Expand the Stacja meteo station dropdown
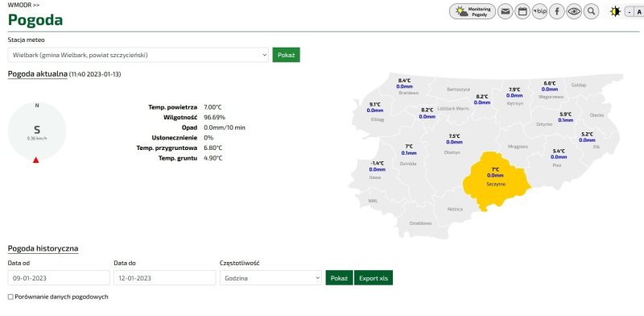 pos(138,55)
